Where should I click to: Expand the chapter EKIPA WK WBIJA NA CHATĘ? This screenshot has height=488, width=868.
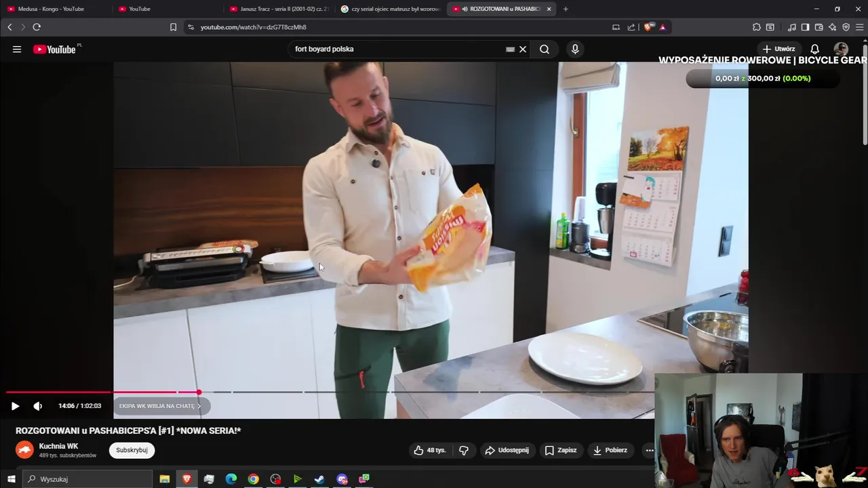161,406
